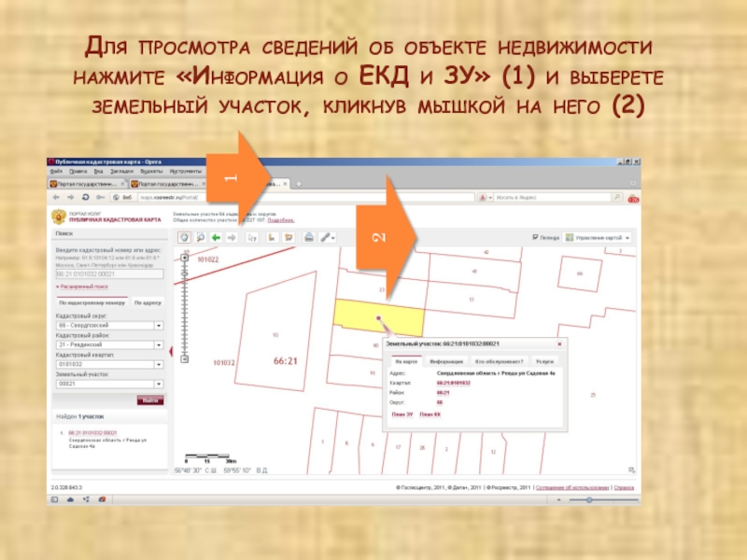Collapse Расширенный поиск section
Image resolution: width=747 pixels, height=560 pixels.
[82, 287]
